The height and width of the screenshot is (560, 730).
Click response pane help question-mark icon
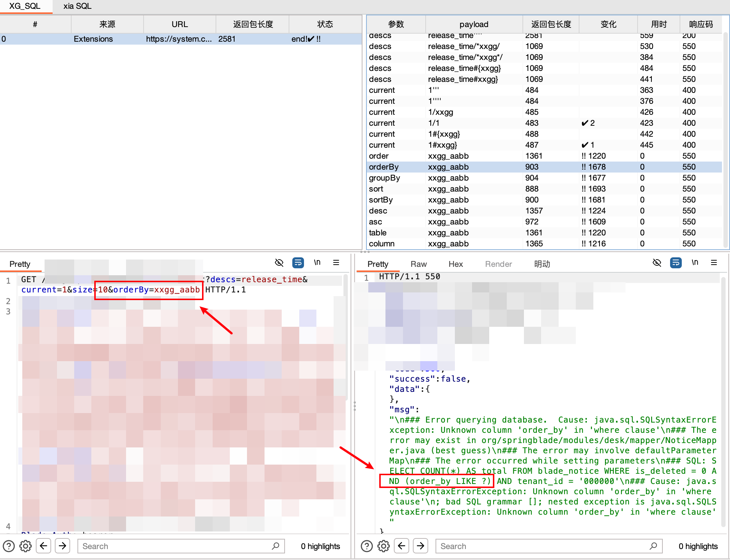point(367,546)
